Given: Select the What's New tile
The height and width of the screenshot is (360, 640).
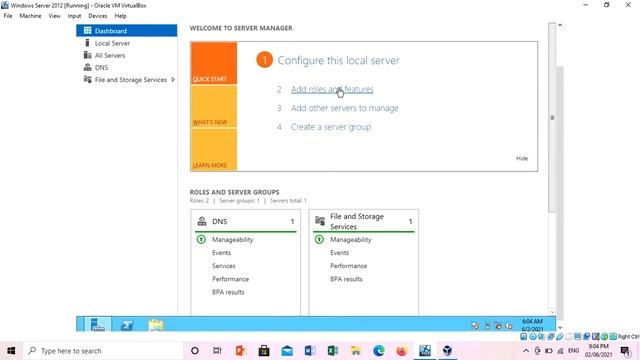Looking at the screenshot, I should pyautogui.click(x=214, y=107).
